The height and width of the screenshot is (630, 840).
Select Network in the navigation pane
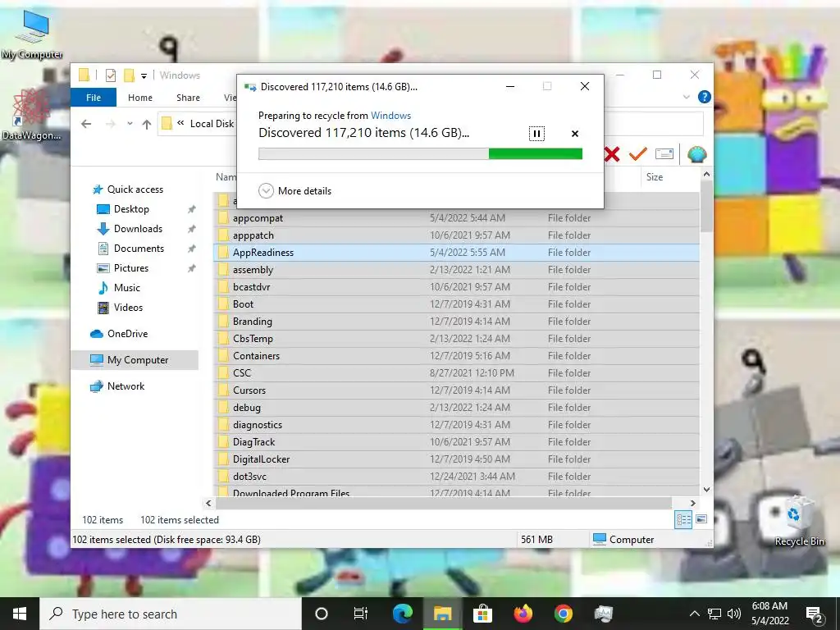(x=126, y=386)
